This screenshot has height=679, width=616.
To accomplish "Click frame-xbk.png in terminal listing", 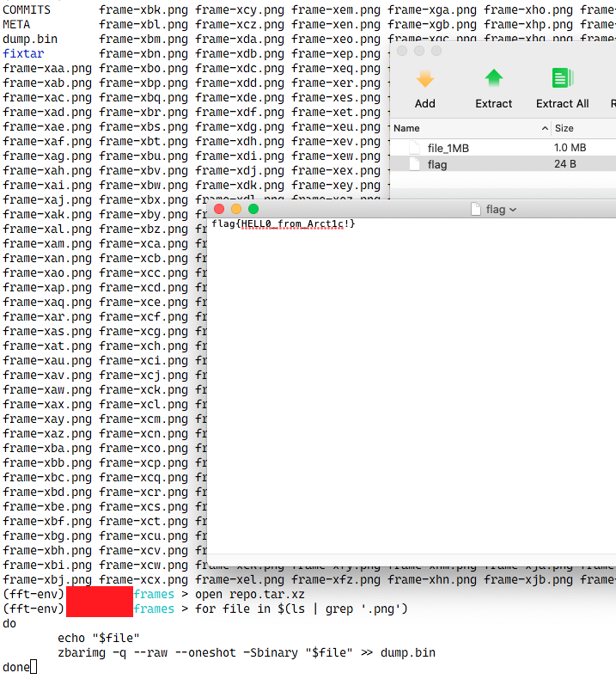I will 143,9.
